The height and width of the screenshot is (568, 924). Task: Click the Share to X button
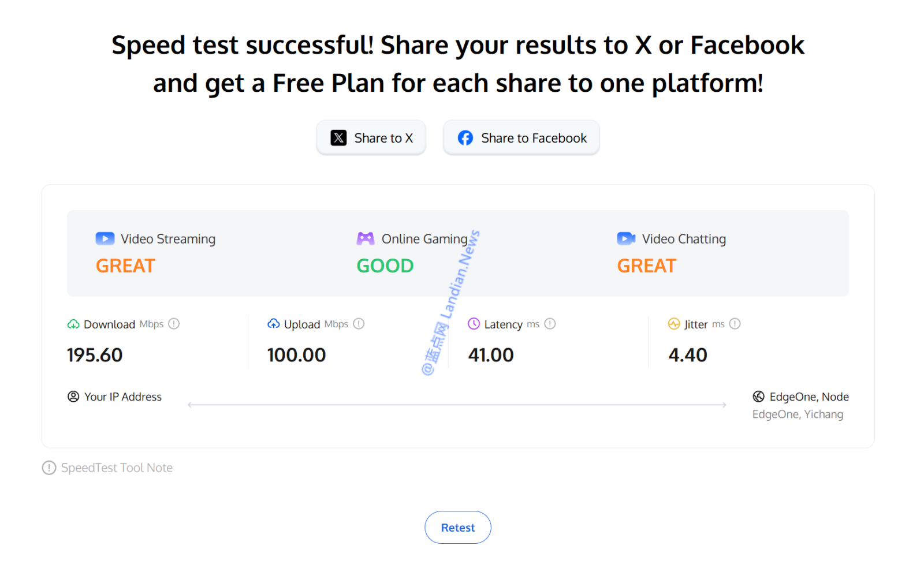point(371,138)
